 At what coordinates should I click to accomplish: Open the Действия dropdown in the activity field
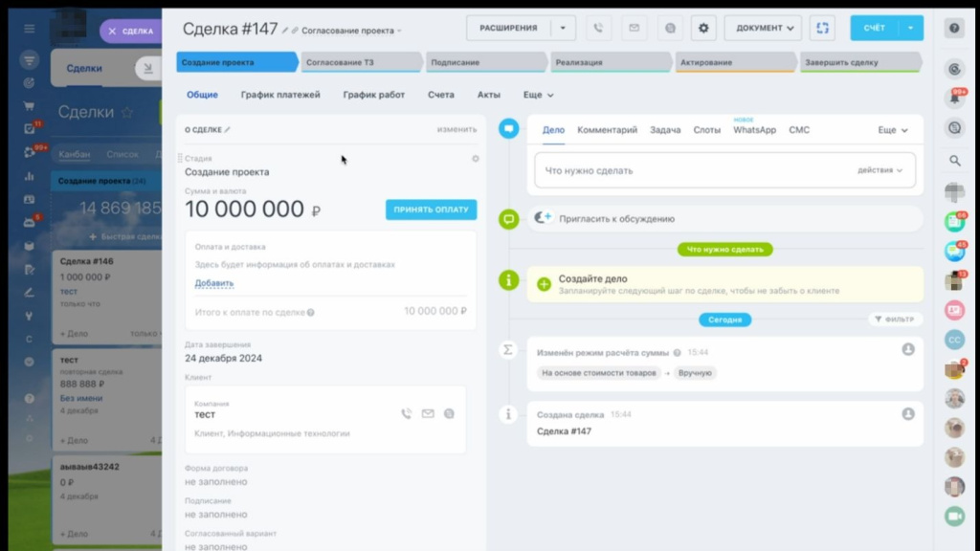coord(880,170)
